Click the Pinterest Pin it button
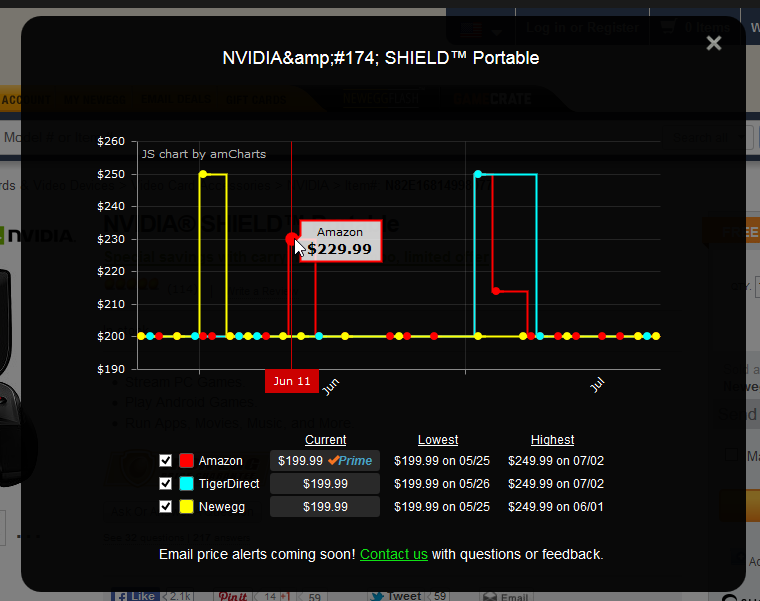The image size is (760, 601). click(233, 596)
